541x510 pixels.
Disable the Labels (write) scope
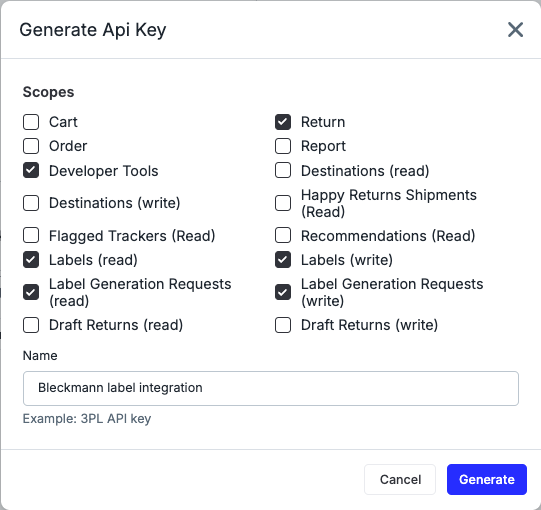[283, 260]
